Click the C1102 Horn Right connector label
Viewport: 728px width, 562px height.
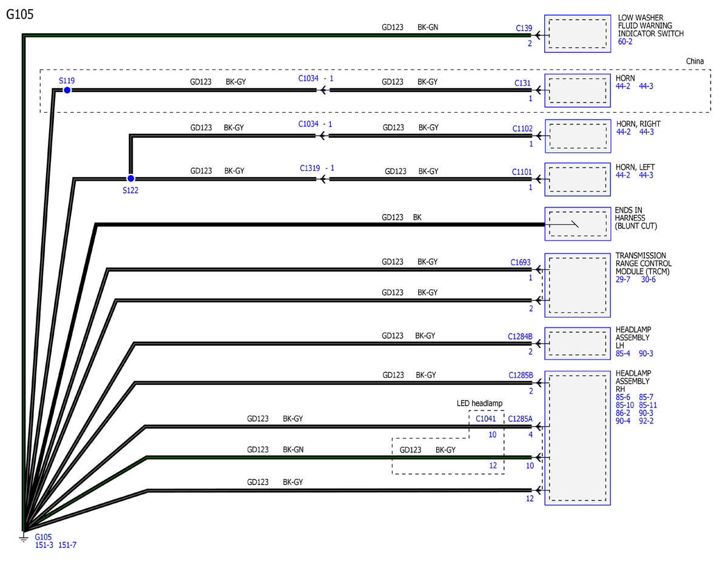(522, 129)
